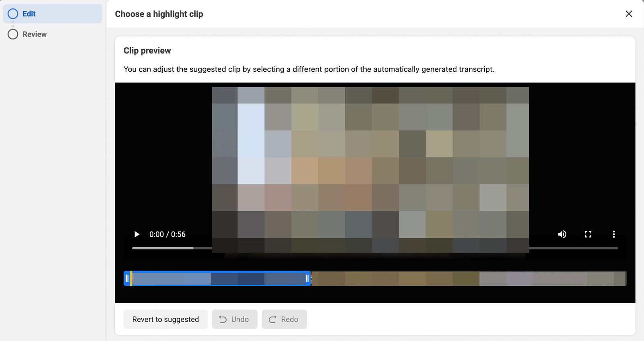Open video more options menu
This screenshot has width=644, height=341.
coord(614,234)
